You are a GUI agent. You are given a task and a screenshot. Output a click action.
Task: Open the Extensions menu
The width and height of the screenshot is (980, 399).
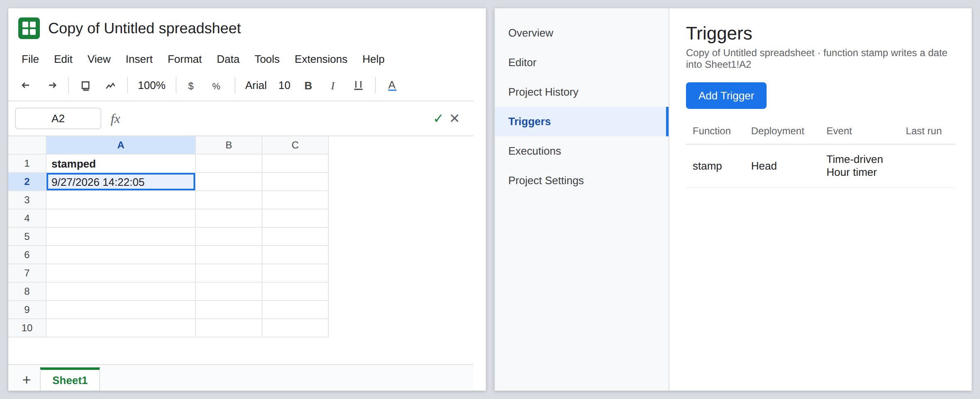(x=321, y=59)
